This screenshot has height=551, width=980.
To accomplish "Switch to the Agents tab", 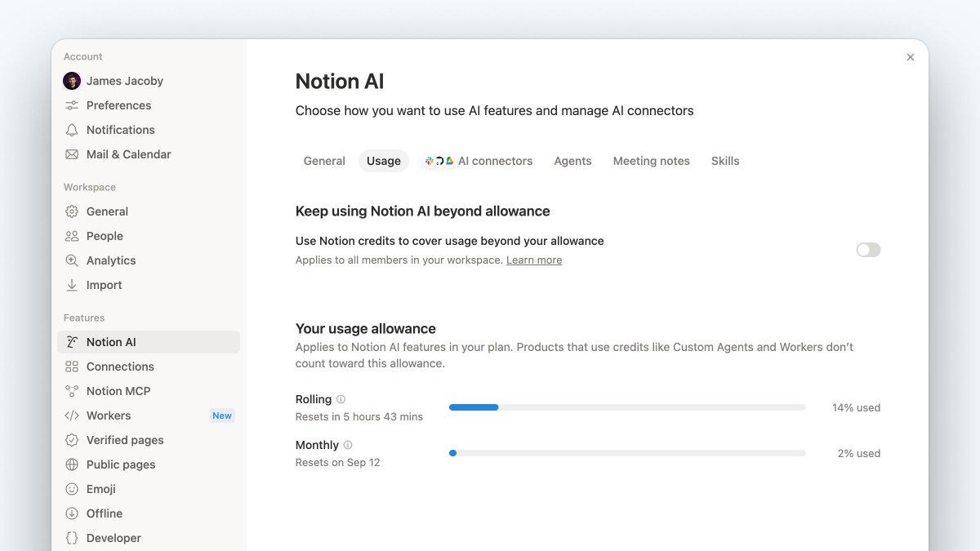I will [x=572, y=161].
